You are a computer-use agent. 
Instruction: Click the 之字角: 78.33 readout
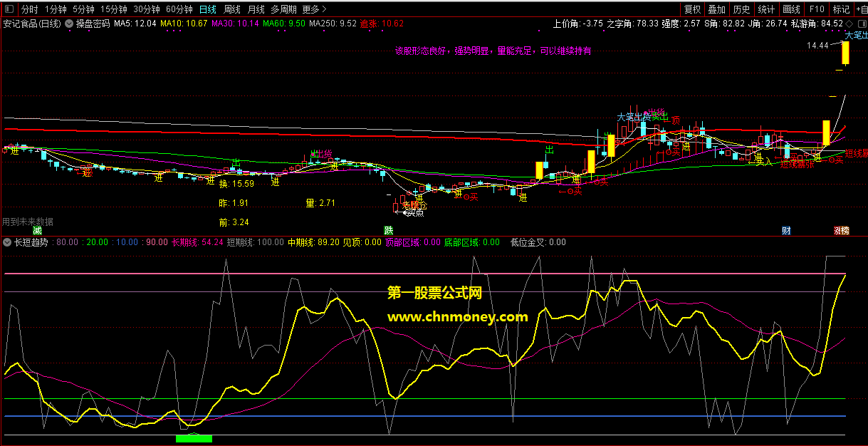pyautogui.click(x=632, y=24)
